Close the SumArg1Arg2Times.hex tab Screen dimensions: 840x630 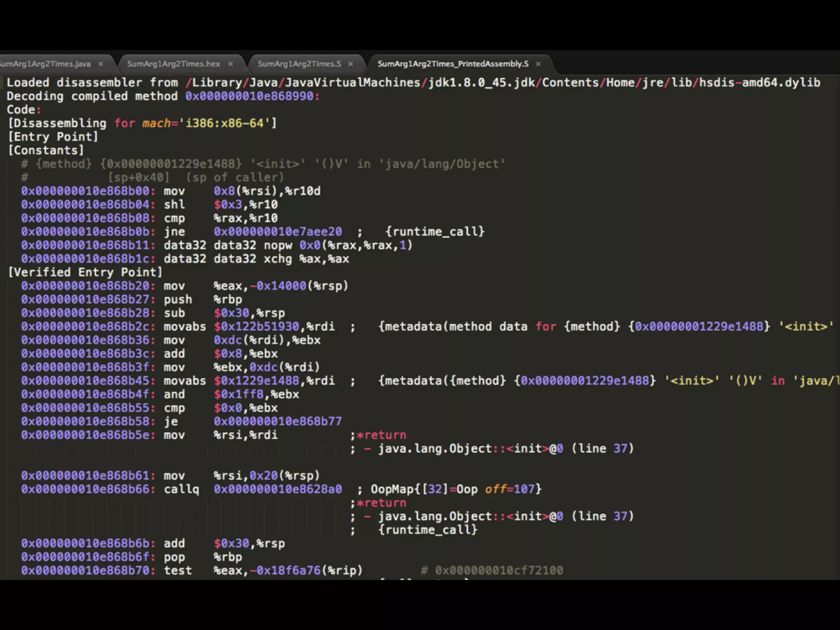(231, 64)
